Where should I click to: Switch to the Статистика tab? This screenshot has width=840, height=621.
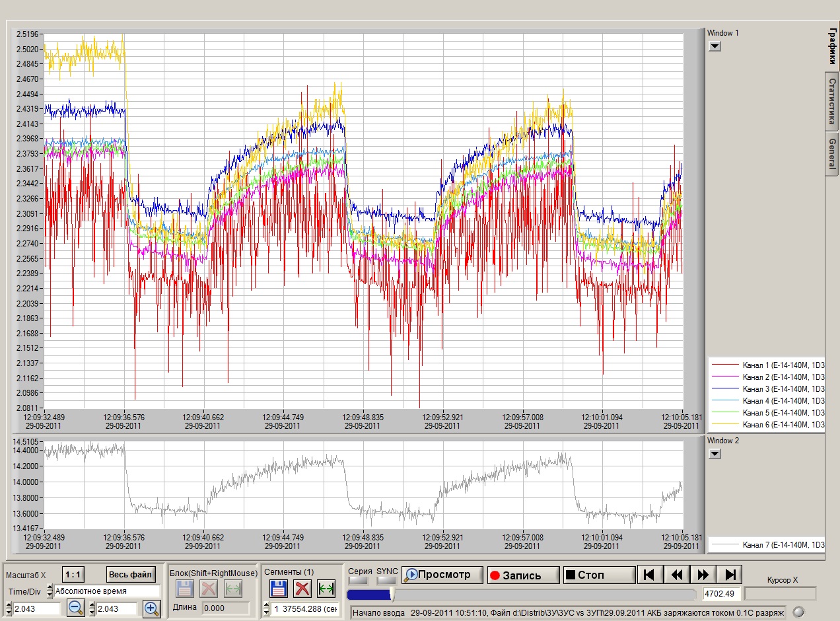pyautogui.click(x=832, y=101)
